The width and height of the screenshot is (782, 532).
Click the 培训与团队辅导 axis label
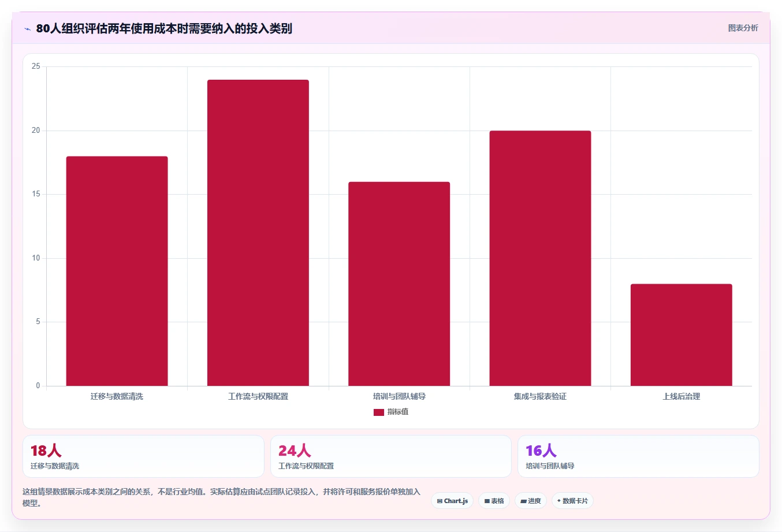tap(399, 396)
